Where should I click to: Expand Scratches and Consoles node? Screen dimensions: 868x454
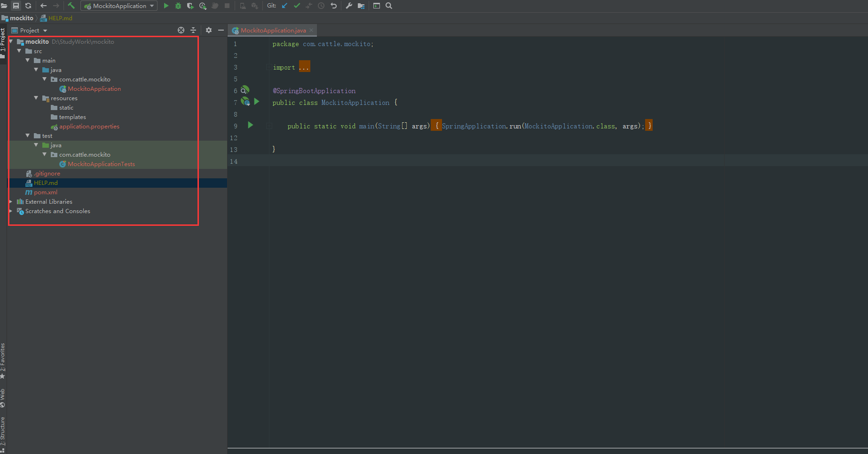click(x=11, y=211)
